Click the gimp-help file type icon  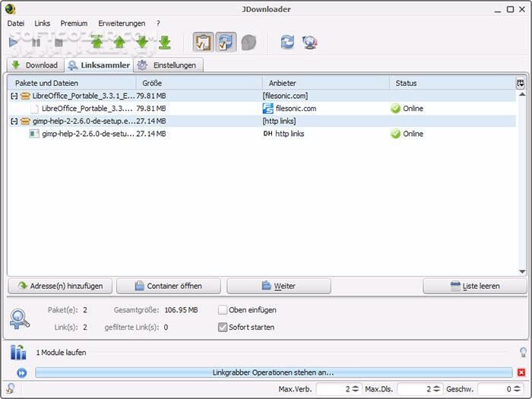(x=34, y=134)
